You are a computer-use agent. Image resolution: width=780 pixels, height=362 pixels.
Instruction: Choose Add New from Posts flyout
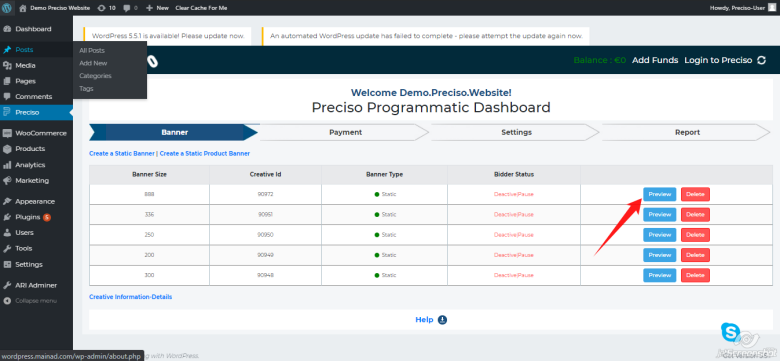93,63
